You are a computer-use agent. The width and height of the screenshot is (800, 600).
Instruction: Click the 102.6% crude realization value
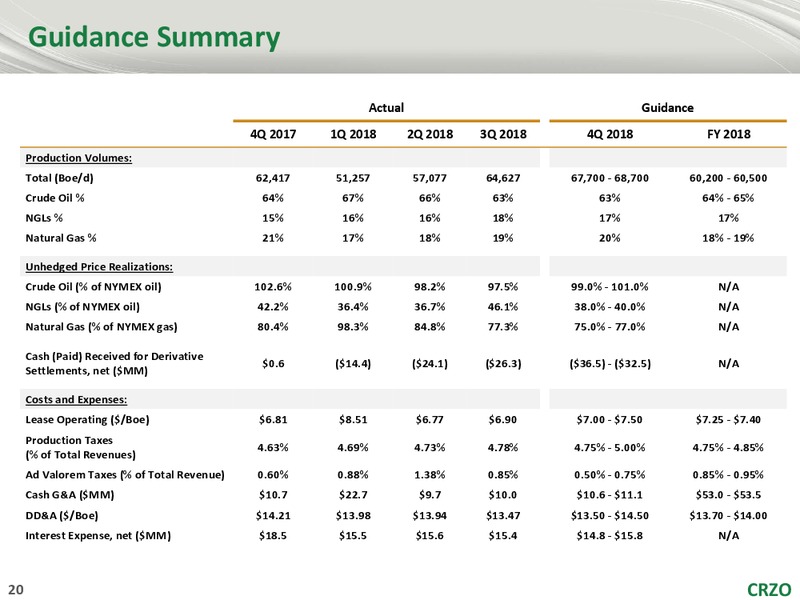pyautogui.click(x=273, y=287)
